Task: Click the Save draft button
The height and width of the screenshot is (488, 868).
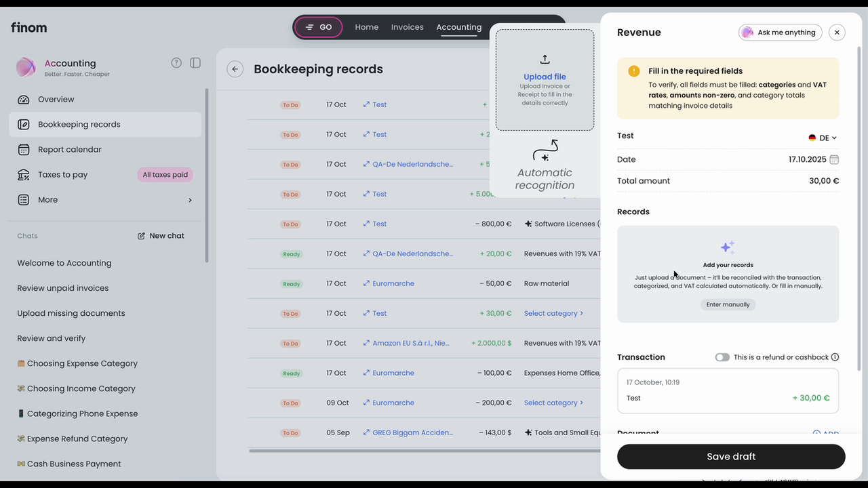Action: click(731, 457)
